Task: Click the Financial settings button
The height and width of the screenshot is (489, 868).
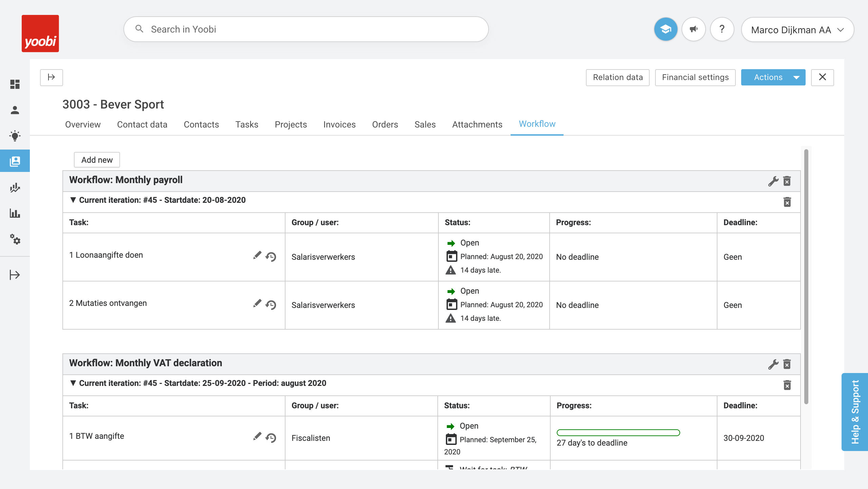Action: pos(695,78)
